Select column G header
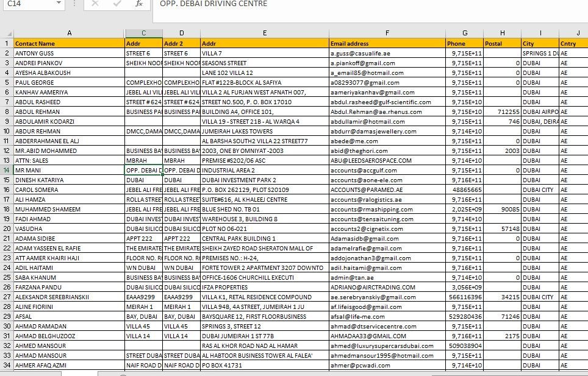This screenshot has height=376, width=588. point(465,34)
